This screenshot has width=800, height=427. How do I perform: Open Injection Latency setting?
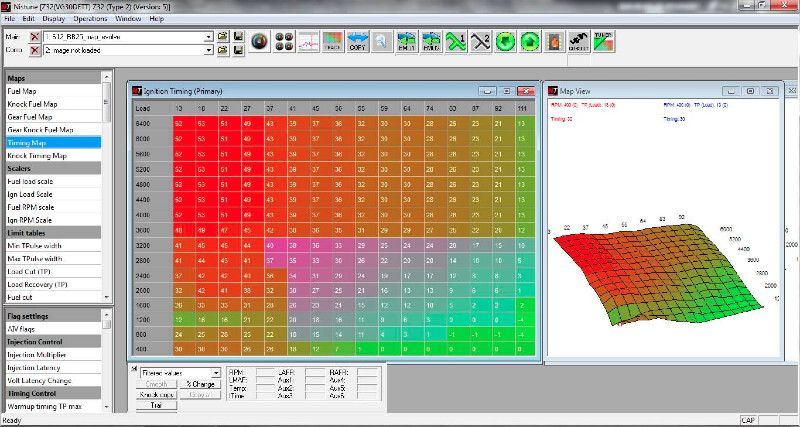(53, 368)
